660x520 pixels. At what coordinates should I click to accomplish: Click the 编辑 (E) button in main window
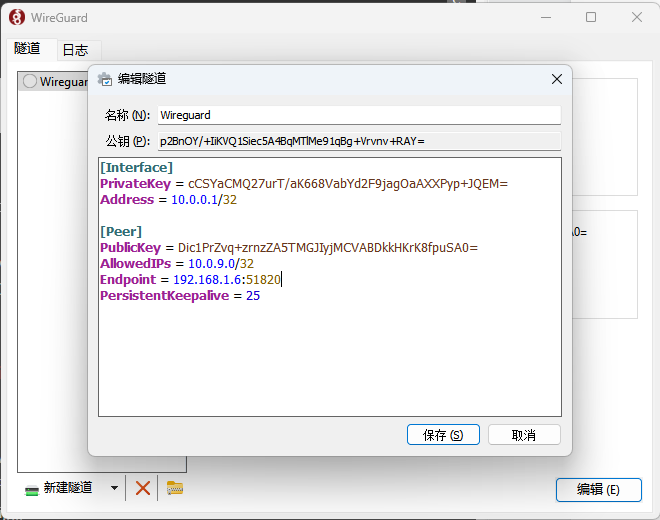pos(598,490)
